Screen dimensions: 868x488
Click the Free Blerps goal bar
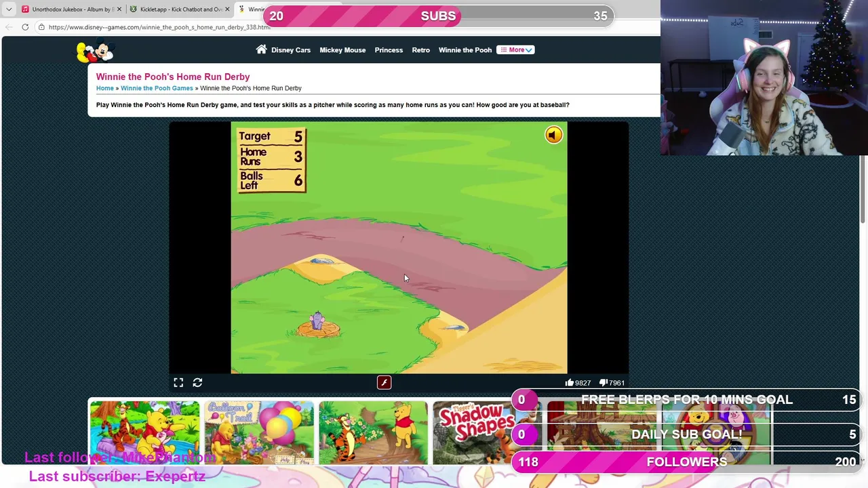point(686,400)
